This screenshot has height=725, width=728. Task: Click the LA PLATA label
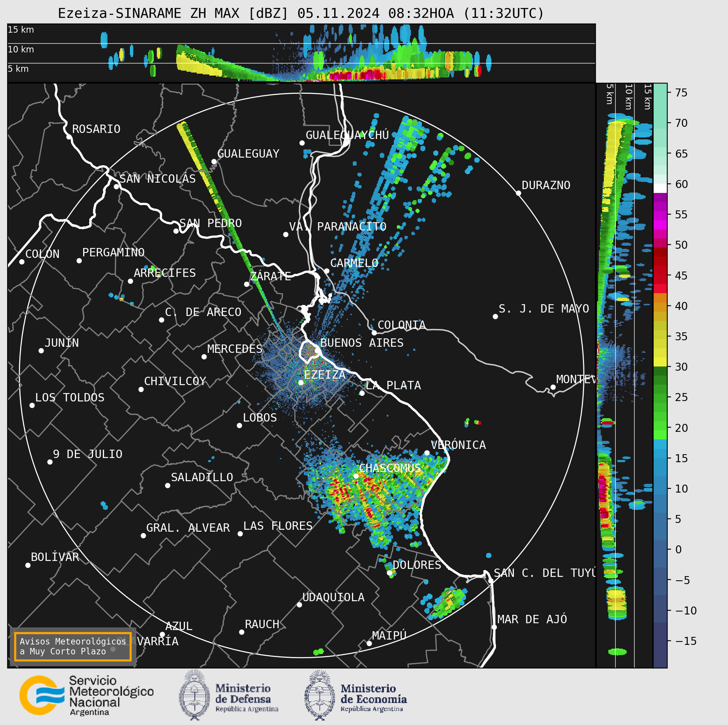click(393, 385)
